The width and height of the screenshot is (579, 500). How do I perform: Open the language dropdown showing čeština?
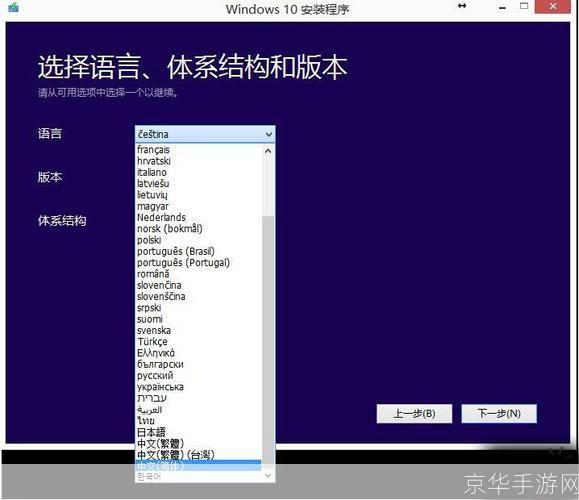(x=205, y=134)
